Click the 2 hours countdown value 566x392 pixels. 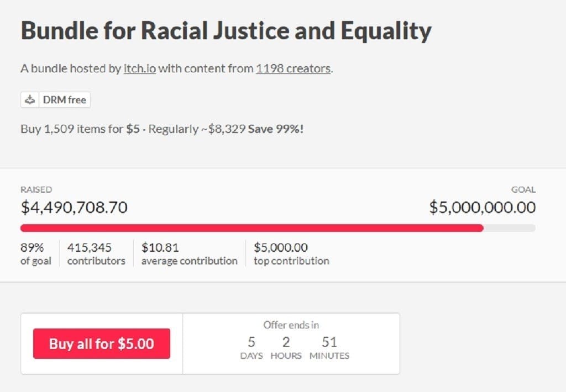pos(286,342)
